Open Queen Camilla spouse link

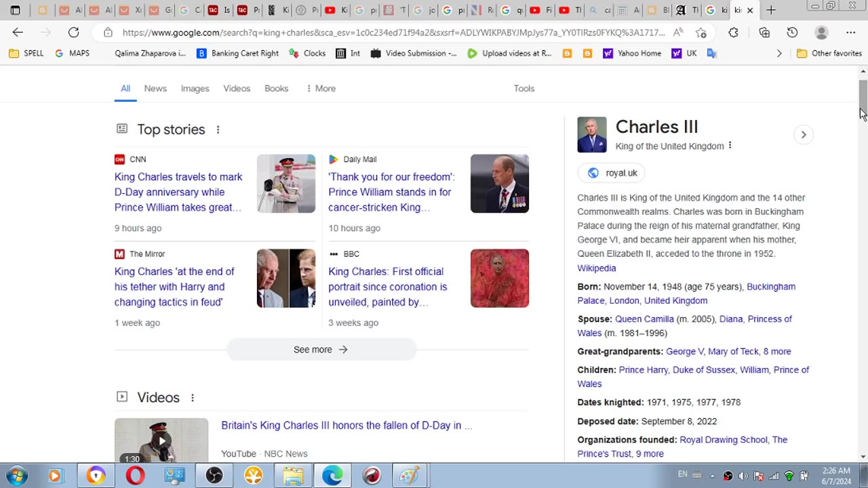[644, 319]
